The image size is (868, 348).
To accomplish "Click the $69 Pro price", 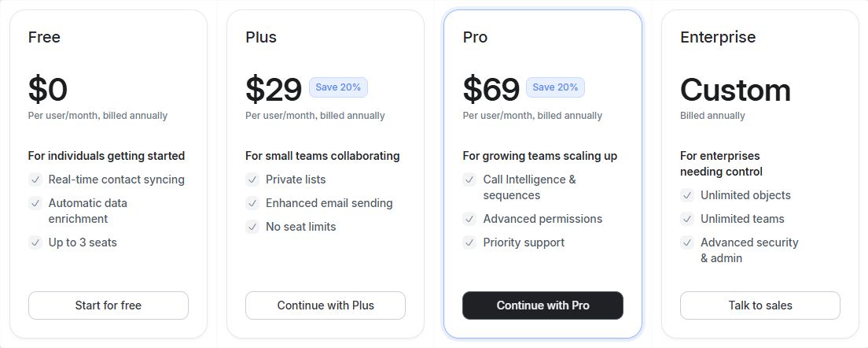I will (x=491, y=90).
